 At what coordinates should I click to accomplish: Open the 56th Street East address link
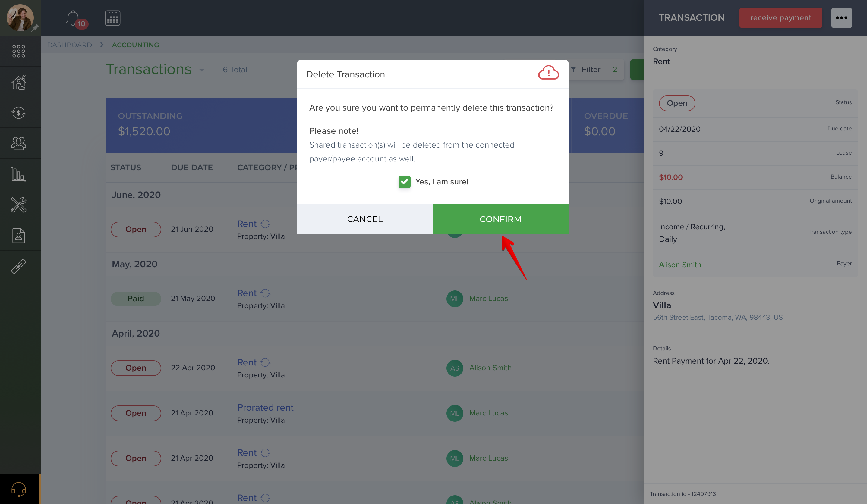718,317
